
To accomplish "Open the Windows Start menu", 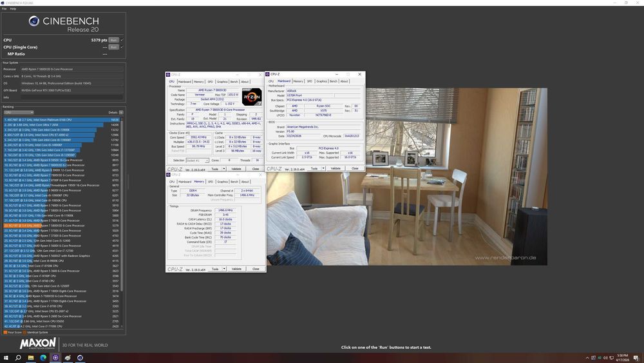I will click(x=6, y=358).
